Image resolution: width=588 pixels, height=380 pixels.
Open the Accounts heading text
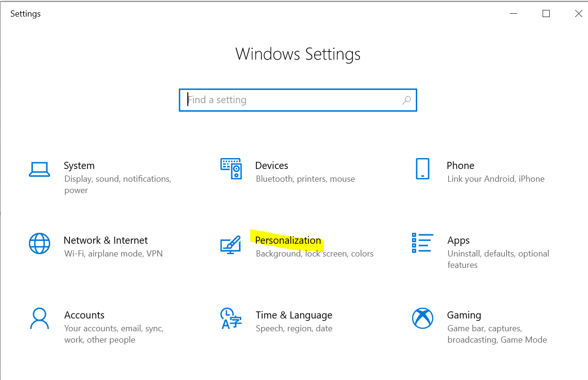coord(84,315)
